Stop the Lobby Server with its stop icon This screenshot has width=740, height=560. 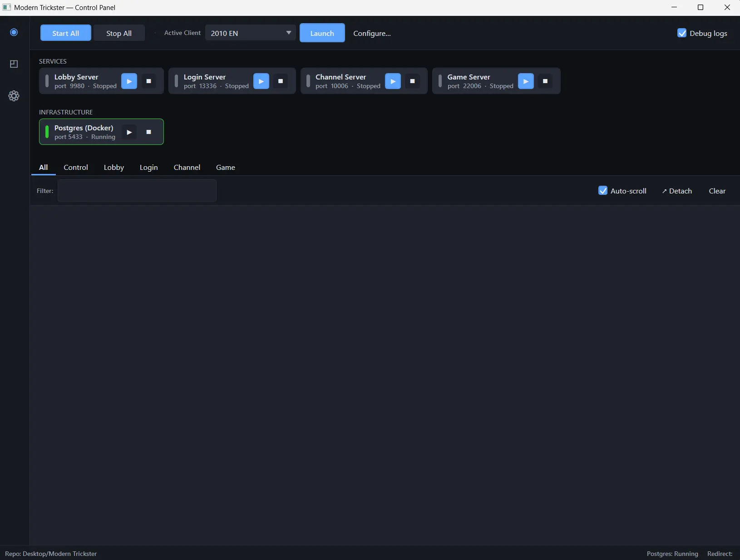pyautogui.click(x=149, y=81)
